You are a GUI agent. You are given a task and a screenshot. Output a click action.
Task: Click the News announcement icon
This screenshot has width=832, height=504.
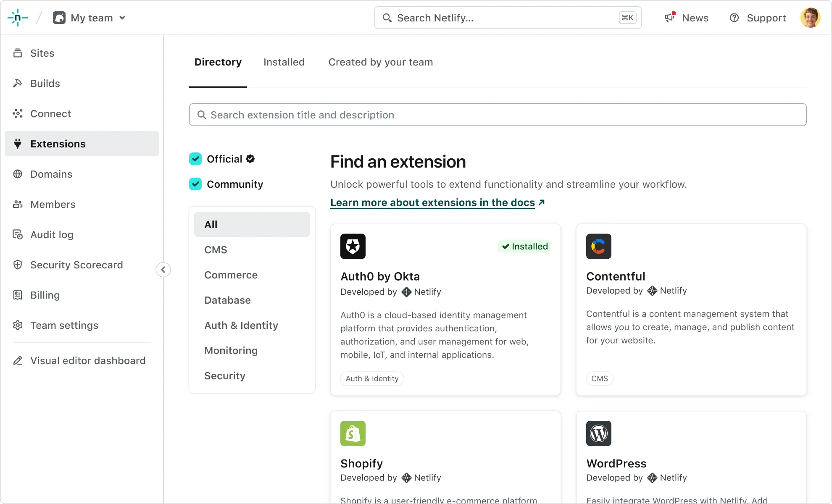pos(669,18)
